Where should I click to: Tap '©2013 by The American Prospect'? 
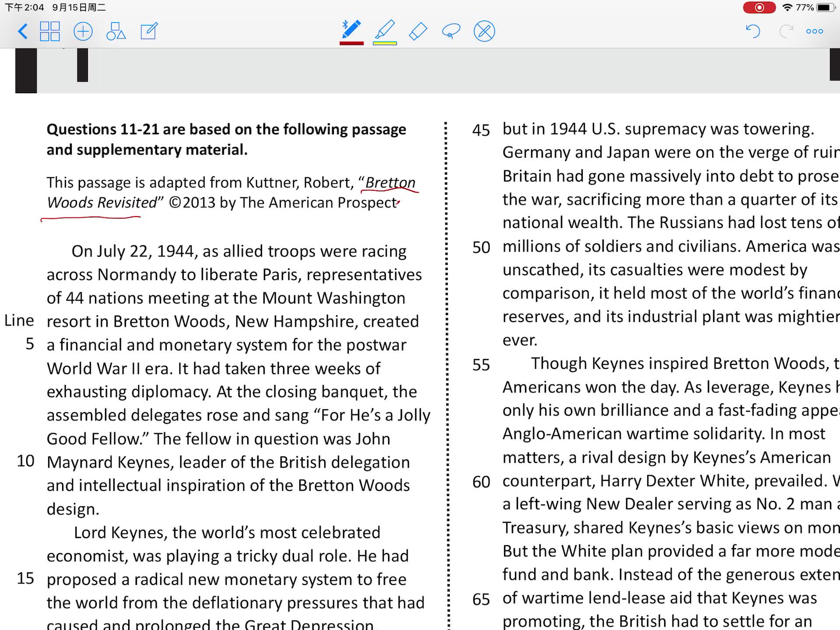tap(283, 203)
